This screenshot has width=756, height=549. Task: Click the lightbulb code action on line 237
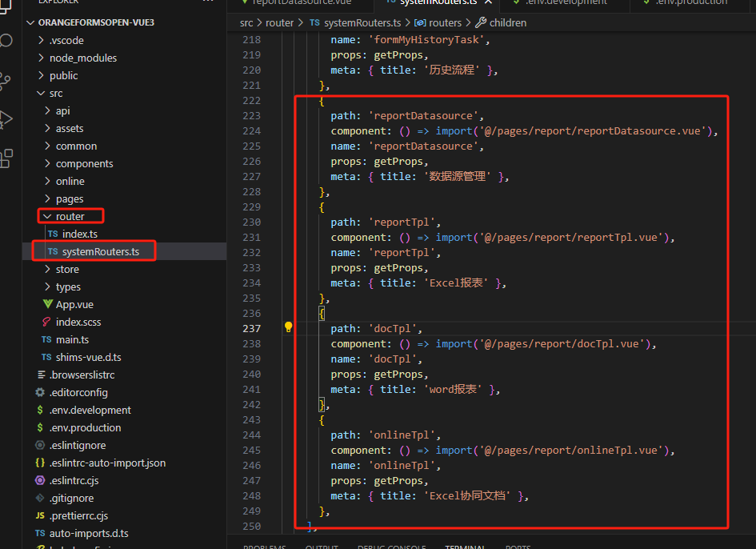[x=288, y=327]
